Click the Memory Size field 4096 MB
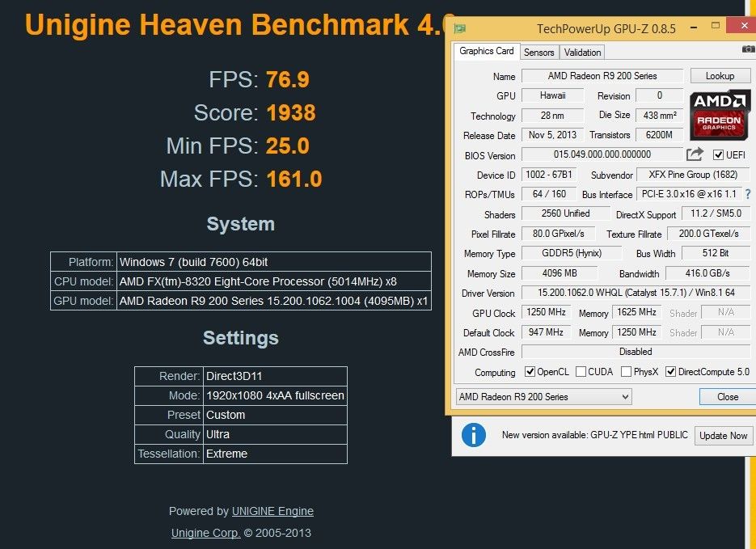The width and height of the screenshot is (756, 549). click(x=560, y=273)
